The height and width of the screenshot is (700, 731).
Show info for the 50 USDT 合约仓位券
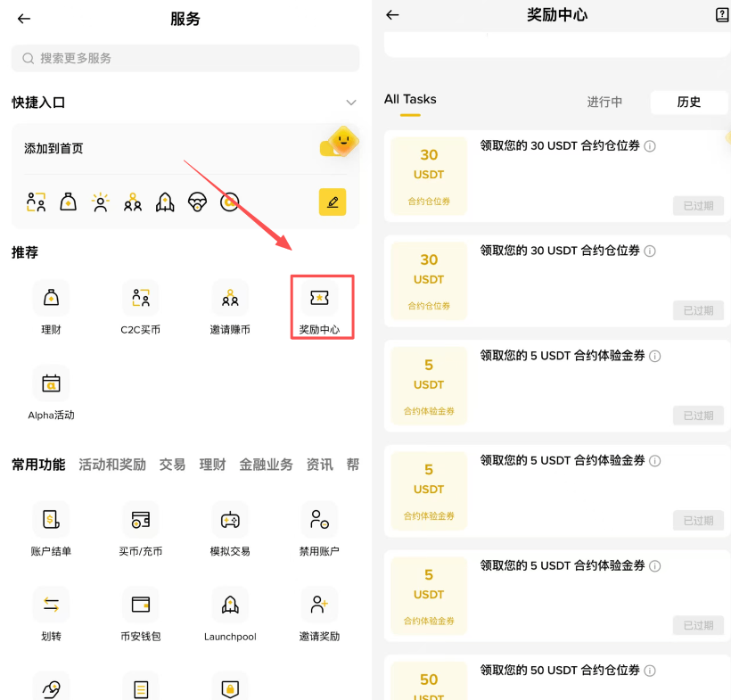(x=650, y=671)
